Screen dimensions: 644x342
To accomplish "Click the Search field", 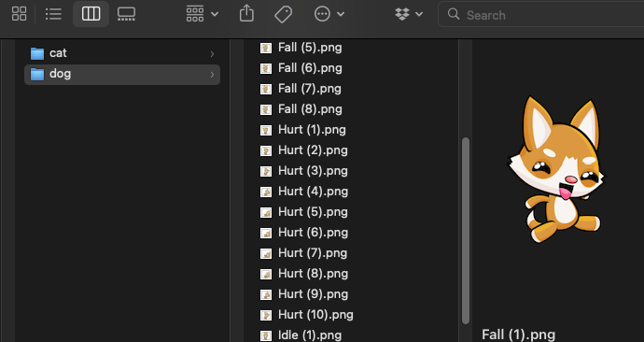I will [541, 15].
